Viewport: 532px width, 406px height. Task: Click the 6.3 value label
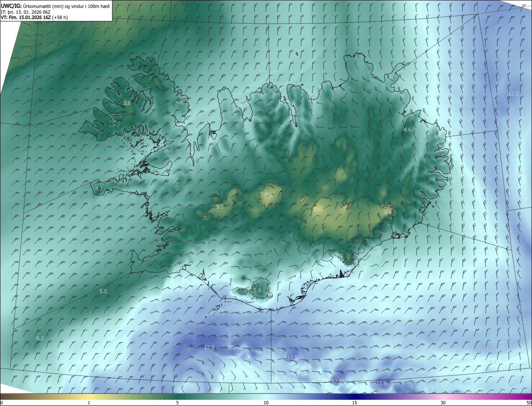click(40, 338)
